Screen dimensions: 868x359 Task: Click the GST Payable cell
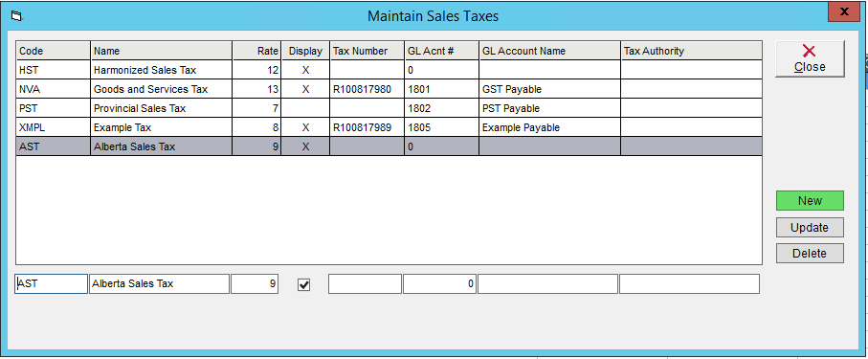pos(549,89)
